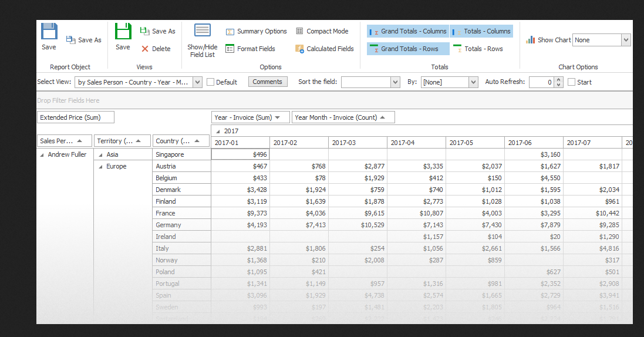Check the Start auto refresh checkbox
644x337 pixels.
pos(572,82)
